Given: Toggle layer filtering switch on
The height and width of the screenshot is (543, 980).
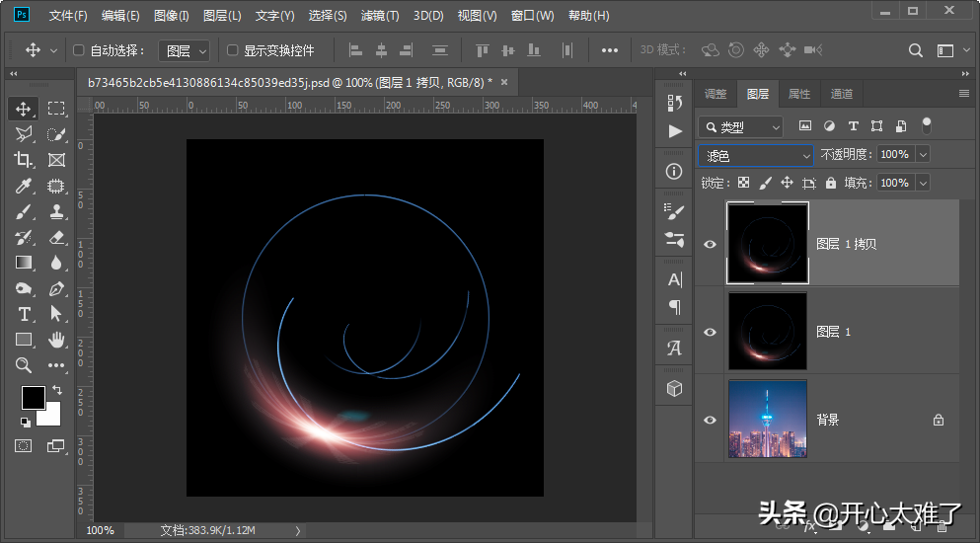Looking at the screenshot, I should [927, 125].
